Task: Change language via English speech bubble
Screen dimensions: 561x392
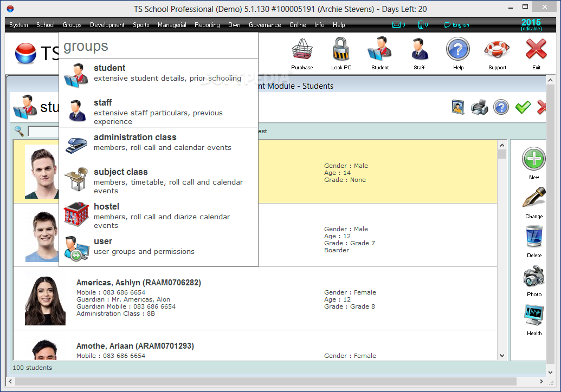Action: point(456,25)
